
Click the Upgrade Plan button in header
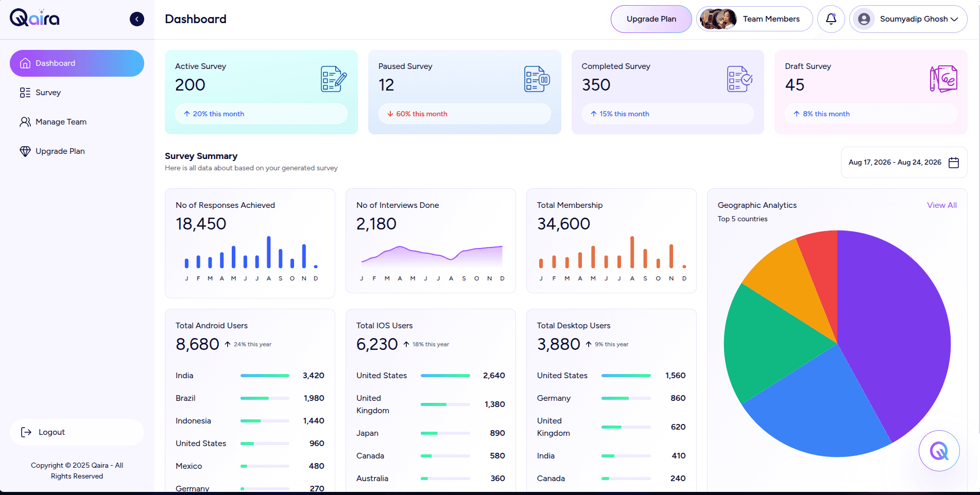651,19
